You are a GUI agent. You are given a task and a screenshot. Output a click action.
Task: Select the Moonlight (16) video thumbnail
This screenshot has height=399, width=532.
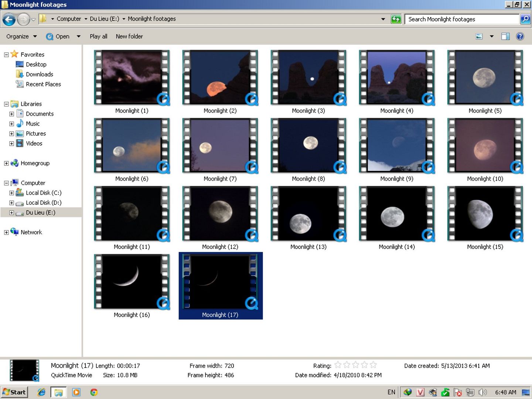point(132,282)
